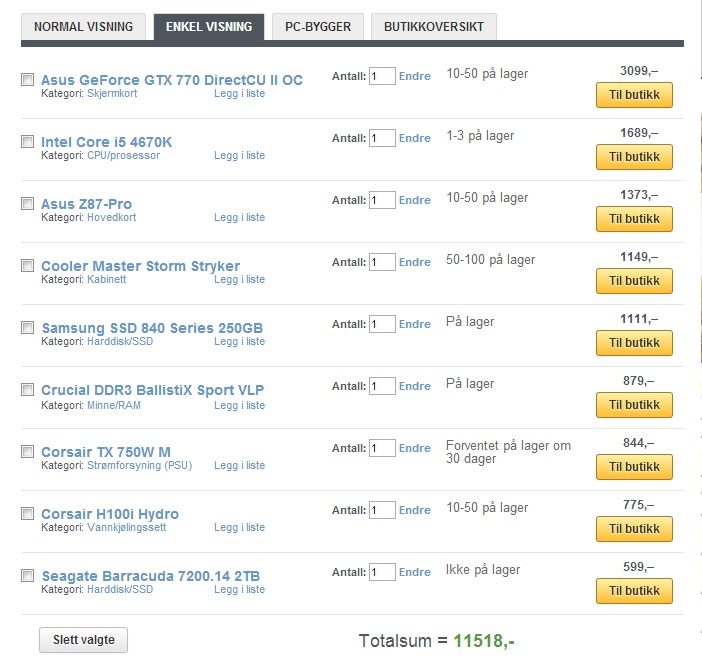Viewport: 702px width, 665px height.
Task: Tick the Cooler Master Storm Stryker checkbox
Action: click(28, 266)
